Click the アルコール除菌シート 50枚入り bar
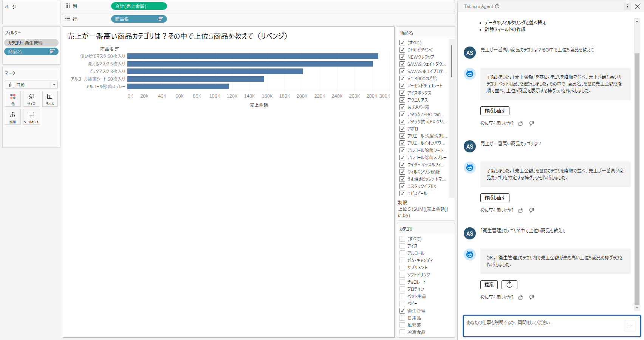 coord(196,79)
